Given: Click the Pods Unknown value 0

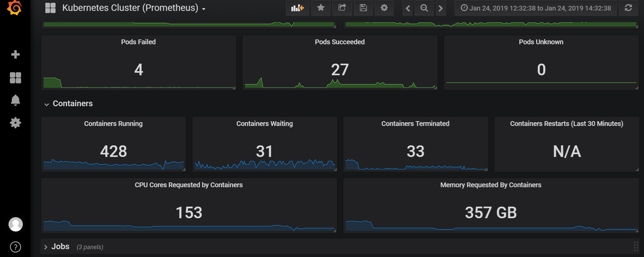Looking at the screenshot, I should click(x=541, y=70).
